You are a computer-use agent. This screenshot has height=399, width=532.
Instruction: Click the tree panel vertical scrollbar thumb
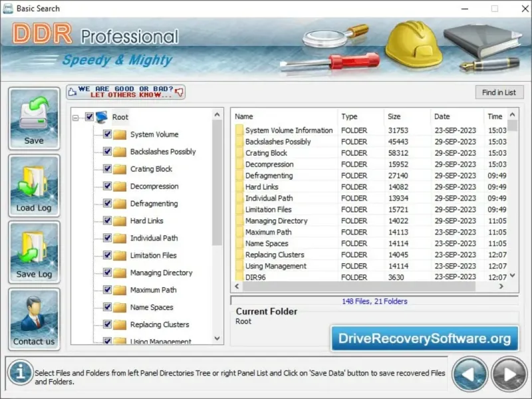pyautogui.click(x=217, y=182)
